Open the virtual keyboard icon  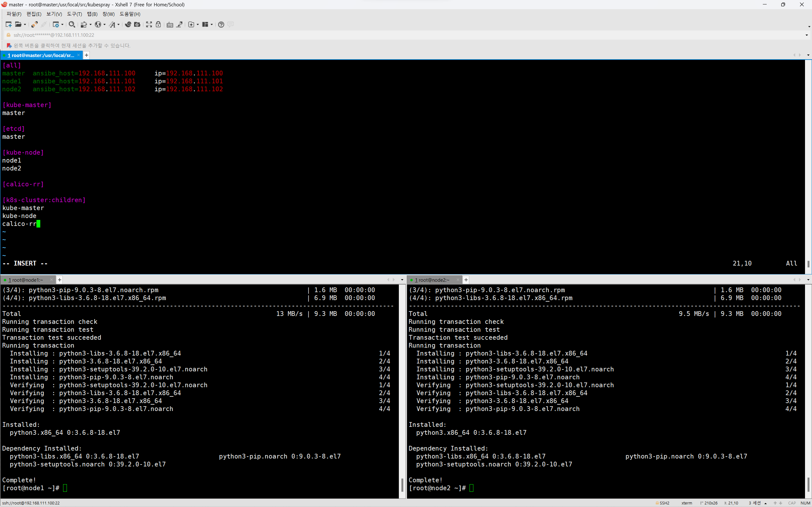[170, 24]
